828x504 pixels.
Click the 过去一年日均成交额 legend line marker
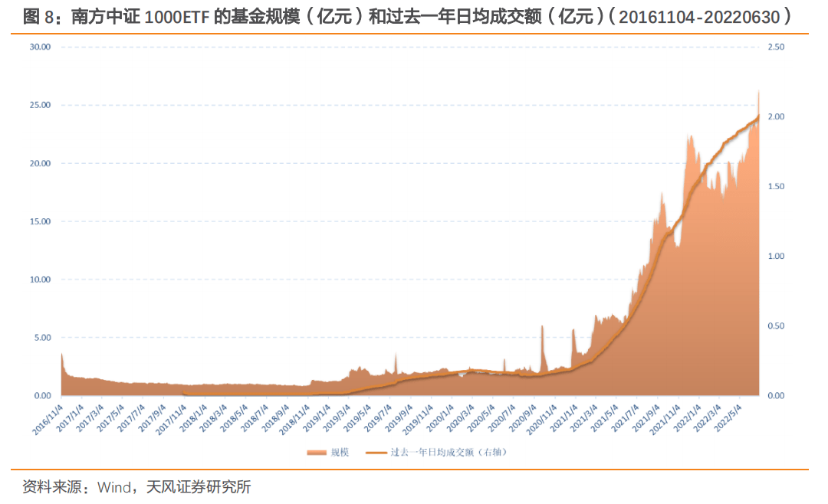point(377,453)
